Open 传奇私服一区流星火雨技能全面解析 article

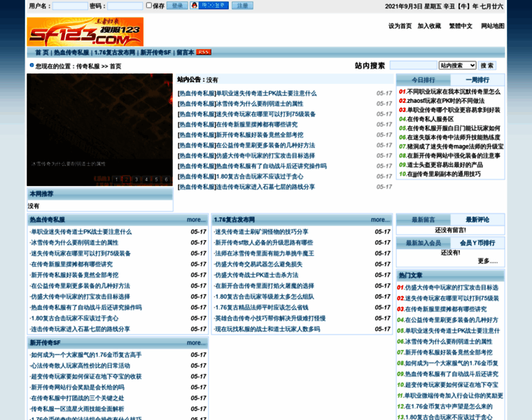[77, 409]
